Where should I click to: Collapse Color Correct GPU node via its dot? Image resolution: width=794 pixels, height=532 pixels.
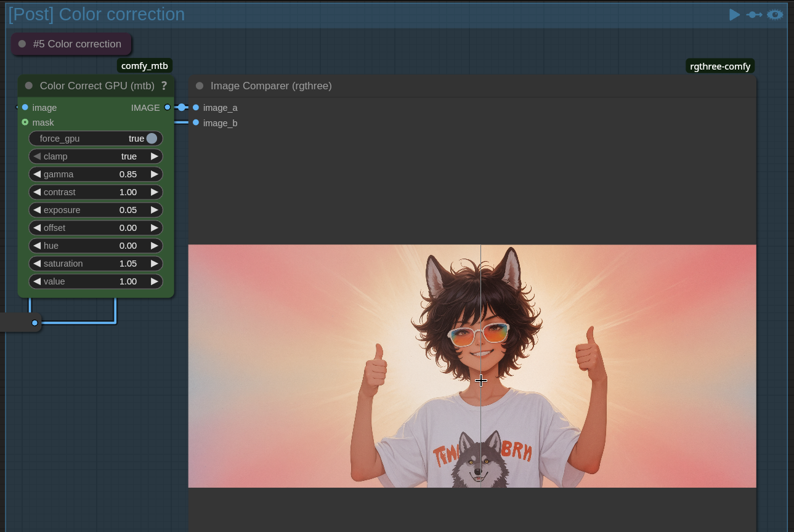[x=28, y=86]
